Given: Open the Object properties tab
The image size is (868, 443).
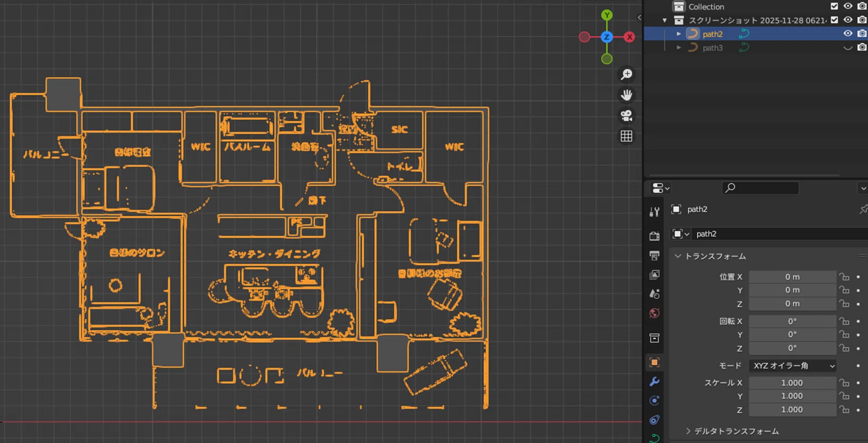Looking at the screenshot, I should coord(655,363).
